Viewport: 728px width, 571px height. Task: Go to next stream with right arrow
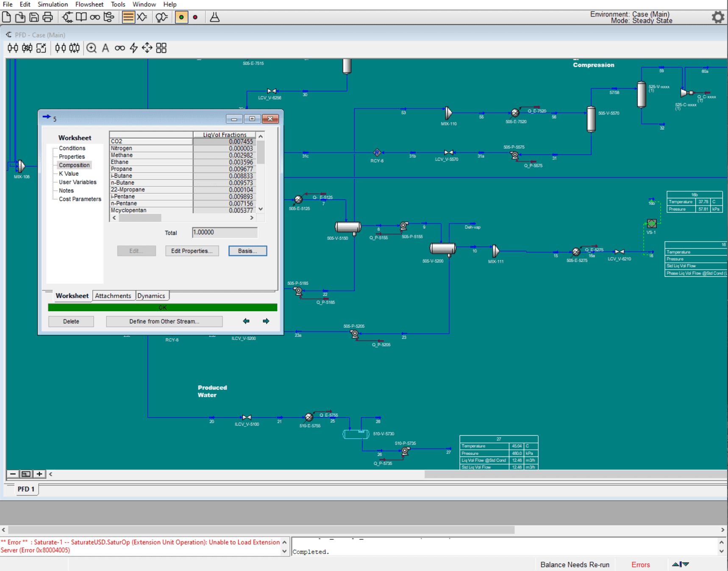(x=266, y=321)
